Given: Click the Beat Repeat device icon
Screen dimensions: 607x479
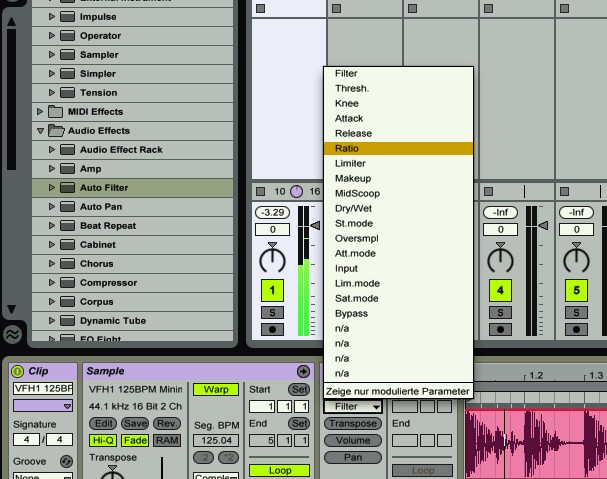Looking at the screenshot, I should click(67, 225).
